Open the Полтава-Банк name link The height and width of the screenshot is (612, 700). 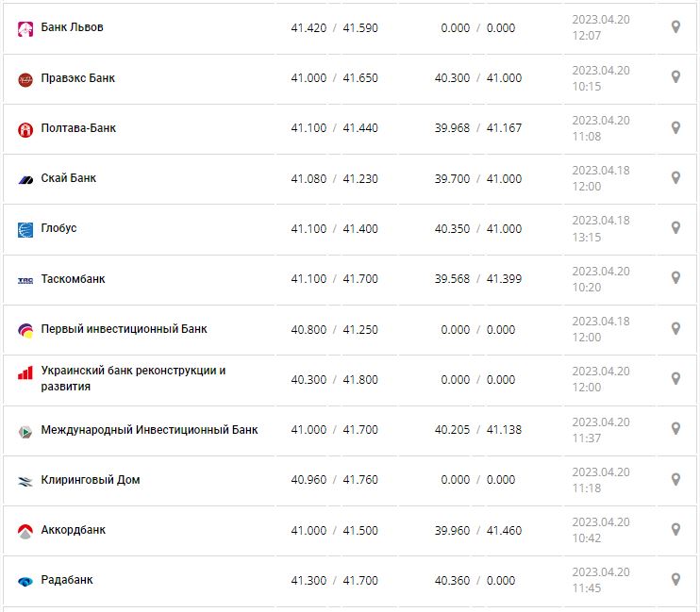78,128
